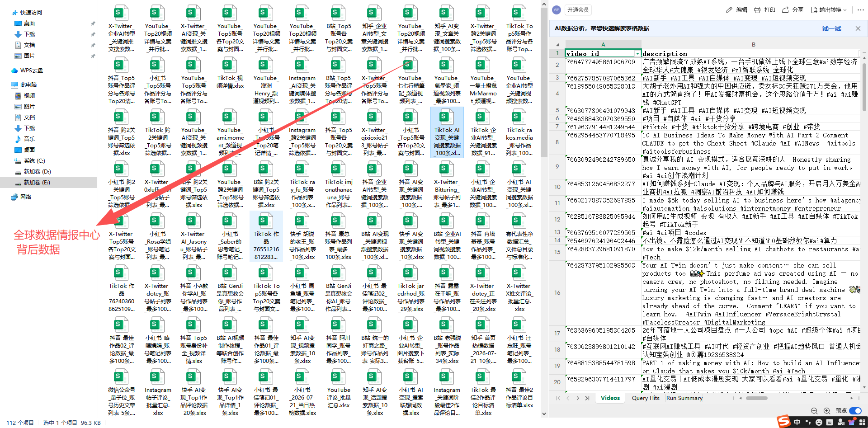Open WPS云盘 in the navigation pane
This screenshot has width=868, height=428.
27,71
